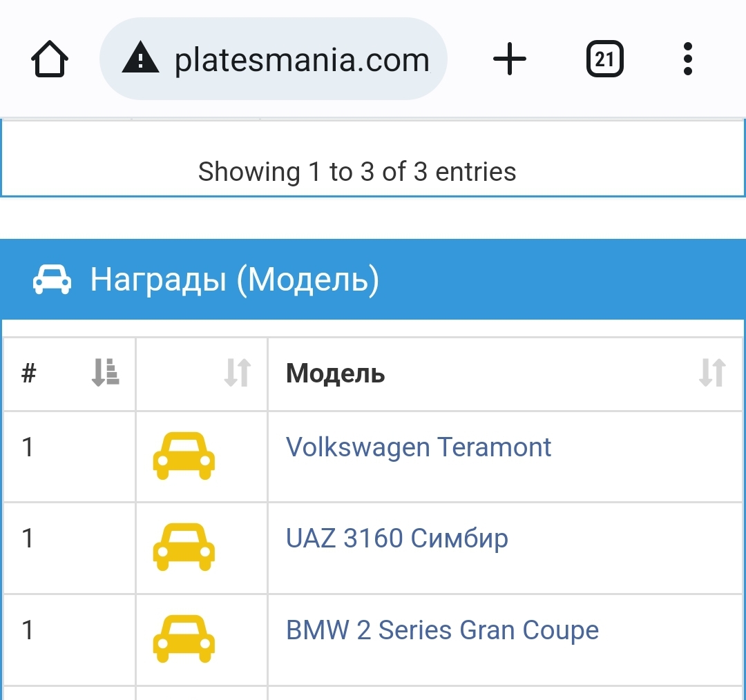Viewport: 746px width, 700px height.
Task: Click the yellow car icon beside Volkswagen Teramont
Action: pyautogui.click(x=184, y=456)
